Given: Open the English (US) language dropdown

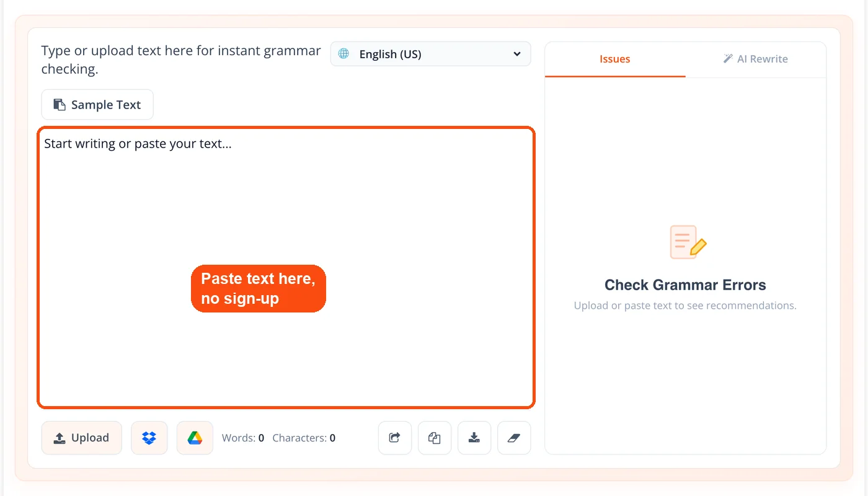Looking at the screenshot, I should [430, 54].
